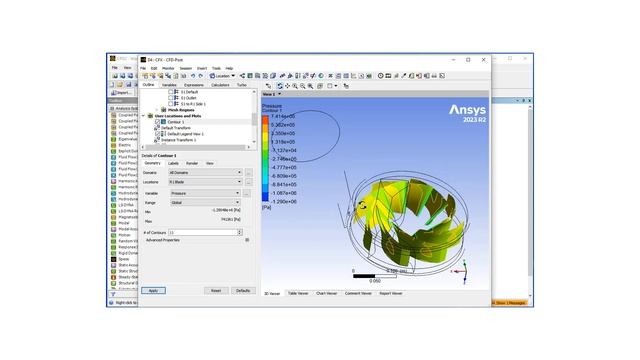640x360 pixels.
Task: Click the ellipsis button beside Locations
Action: pos(249,182)
